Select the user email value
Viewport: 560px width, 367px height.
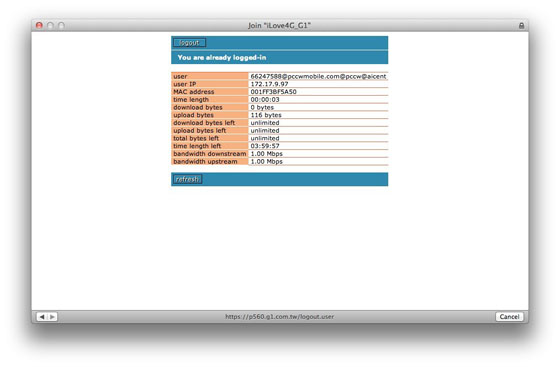coord(318,76)
